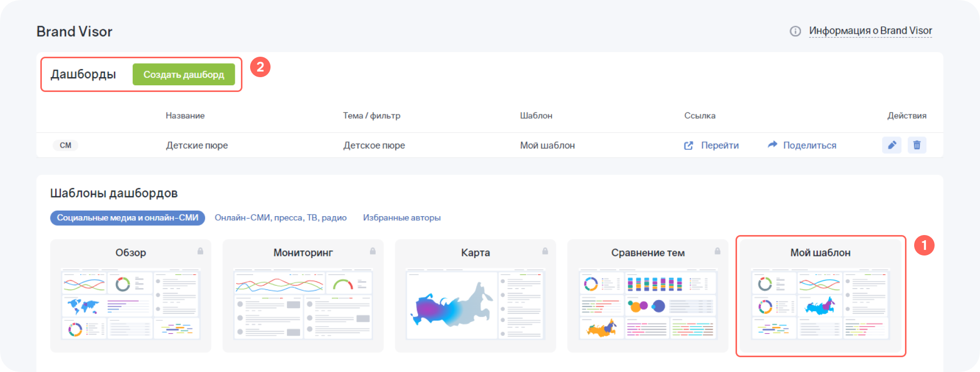Click the share arrow icon next to Поделиться
980x372 pixels.
point(772,145)
